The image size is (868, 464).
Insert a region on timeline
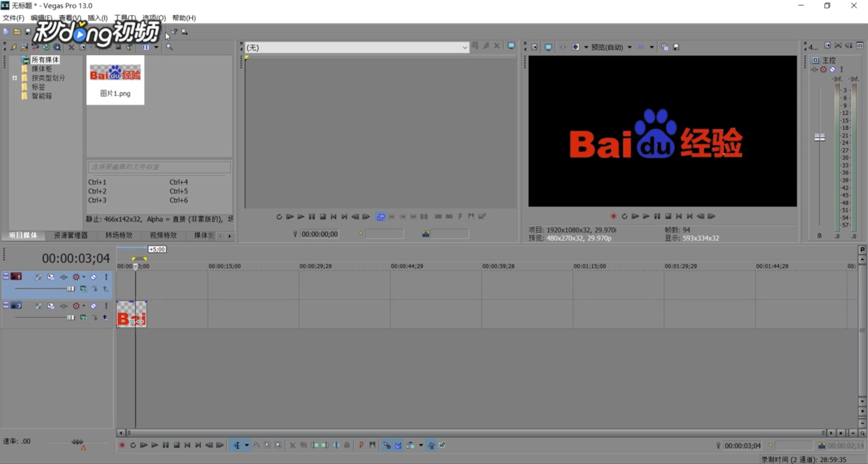tap(372, 445)
